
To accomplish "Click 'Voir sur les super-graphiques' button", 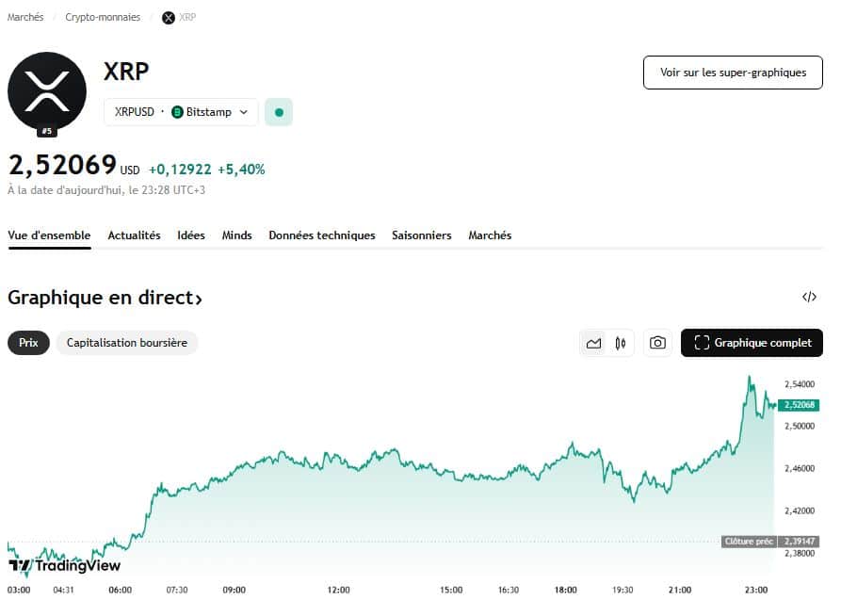I will click(732, 73).
